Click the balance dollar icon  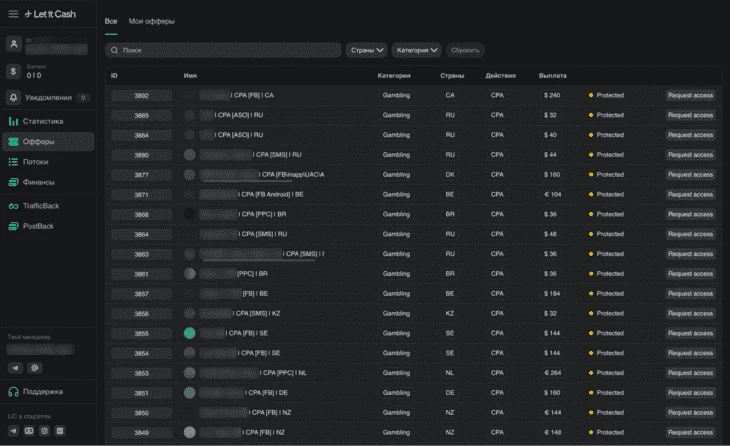pos(13,71)
